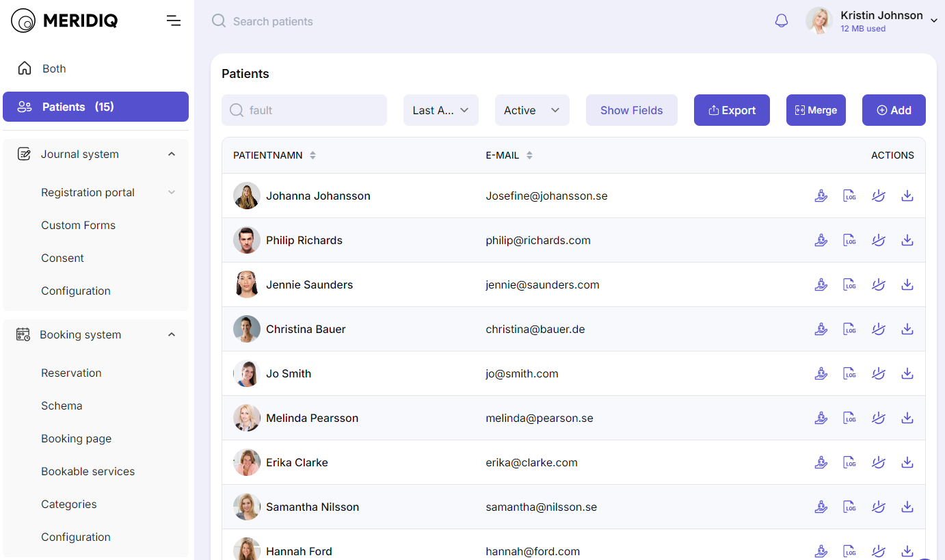Open patient Jennie Saunders

(310, 284)
